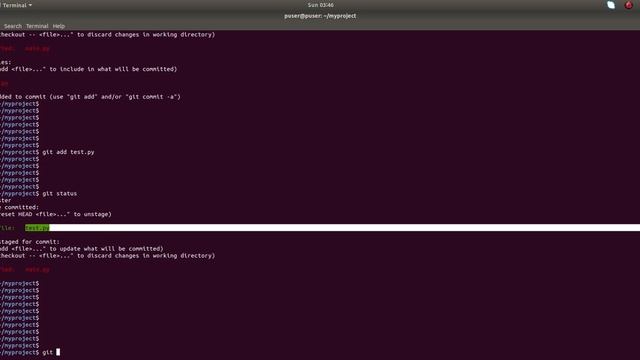Click the 'committed:' line under git status

pyautogui.click(x=20, y=207)
